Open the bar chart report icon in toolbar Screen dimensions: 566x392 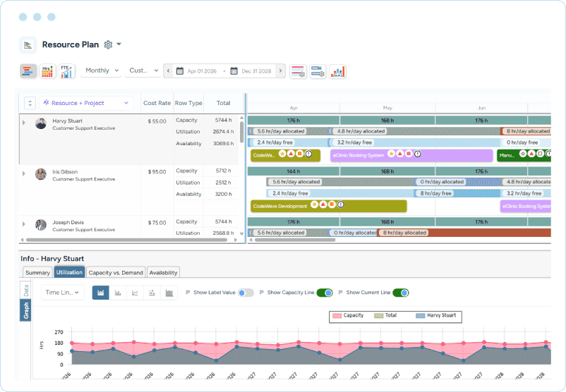point(337,71)
